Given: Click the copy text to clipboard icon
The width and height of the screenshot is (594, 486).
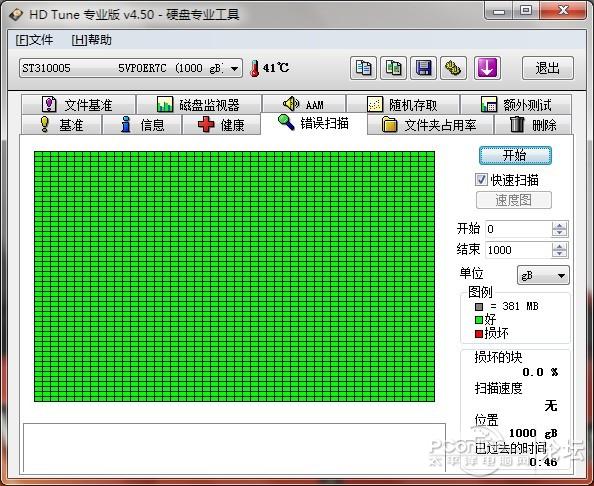Looking at the screenshot, I should (x=363, y=68).
